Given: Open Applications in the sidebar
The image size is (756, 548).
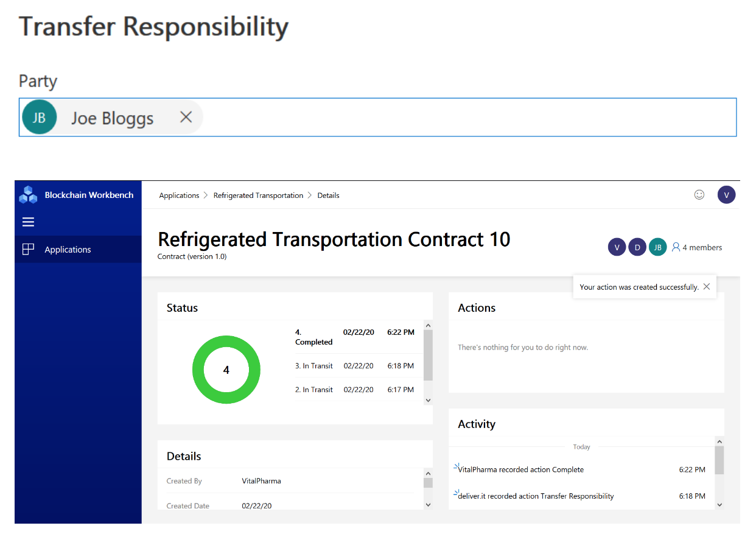Looking at the screenshot, I should click(x=78, y=250).
